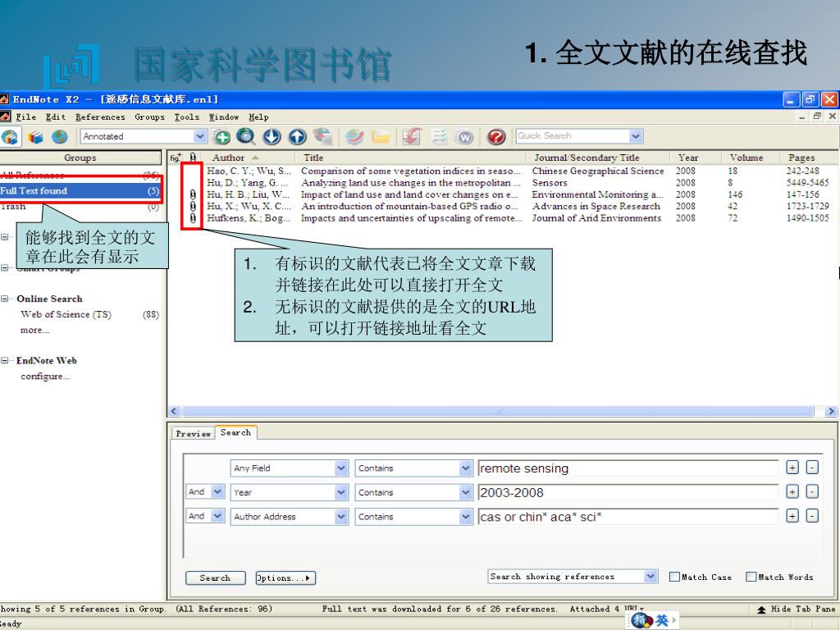The width and height of the screenshot is (840, 630).
Task: Click the remote sensing search text field
Action: pos(628,468)
